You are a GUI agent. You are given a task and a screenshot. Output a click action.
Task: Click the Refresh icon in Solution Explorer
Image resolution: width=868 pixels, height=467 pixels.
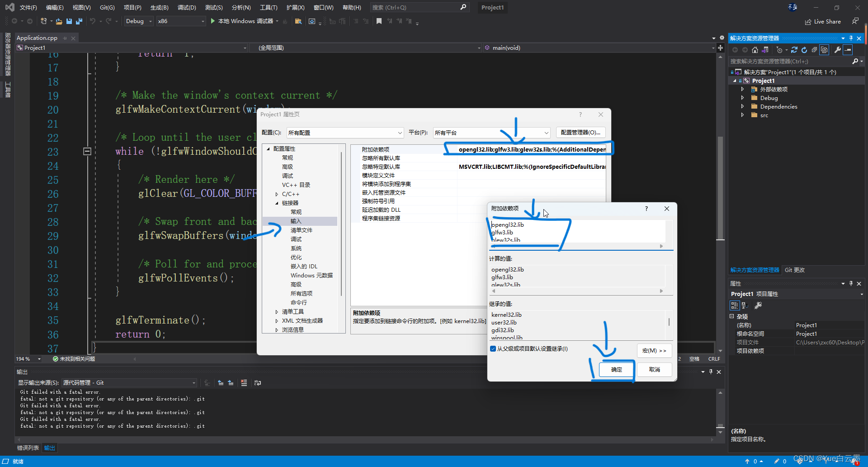[804, 50]
